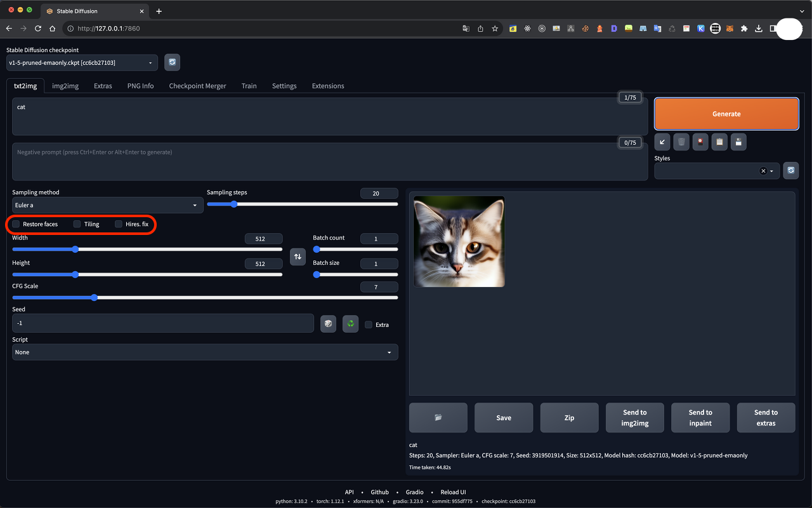
Task: Click the Zip button
Action: 569,418
